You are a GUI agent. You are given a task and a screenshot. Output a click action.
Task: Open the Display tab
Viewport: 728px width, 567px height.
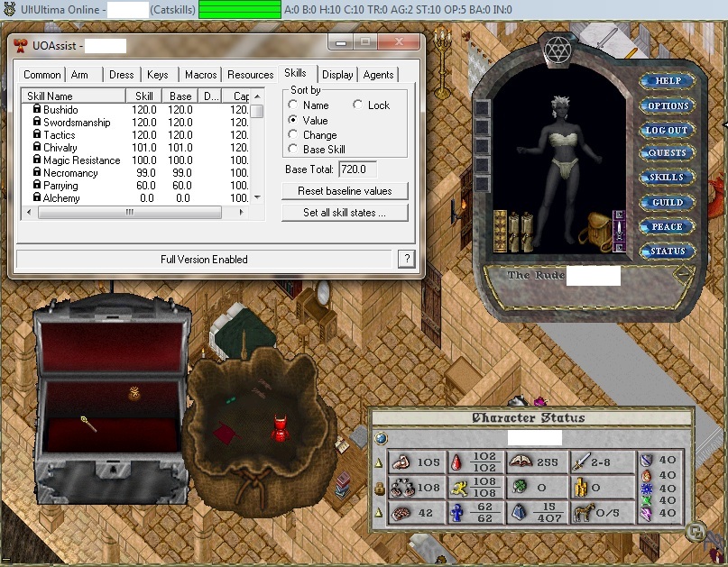337,75
